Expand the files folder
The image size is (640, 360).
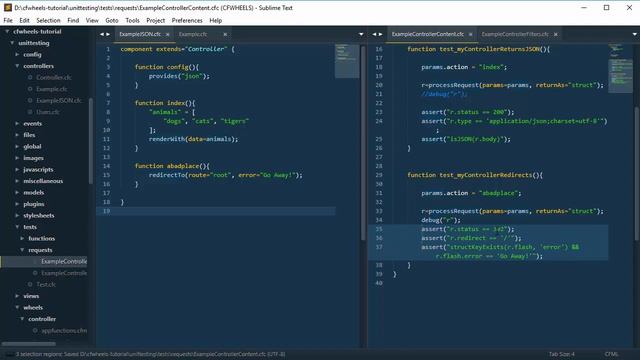click(17, 135)
